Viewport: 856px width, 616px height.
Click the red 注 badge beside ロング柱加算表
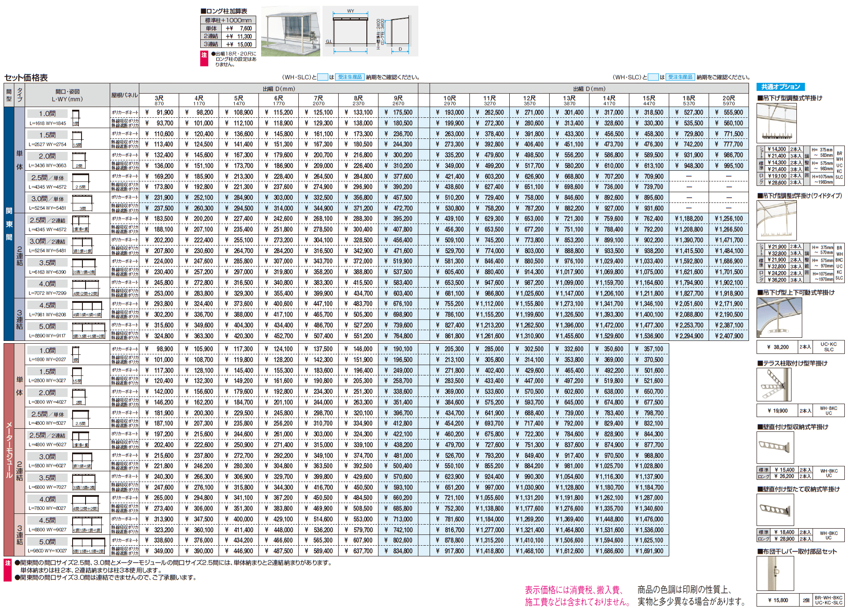pos(204,58)
